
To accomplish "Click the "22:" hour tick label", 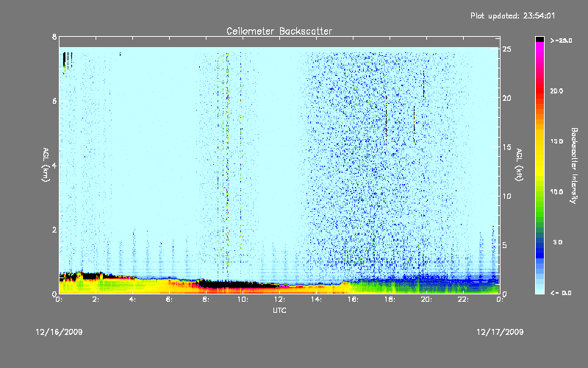I will (x=463, y=300).
